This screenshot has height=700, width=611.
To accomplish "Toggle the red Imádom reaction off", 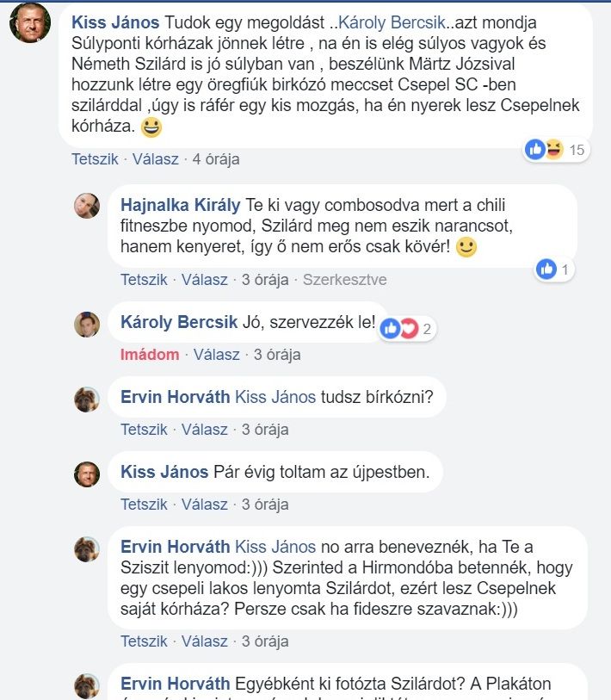I will point(150,354).
